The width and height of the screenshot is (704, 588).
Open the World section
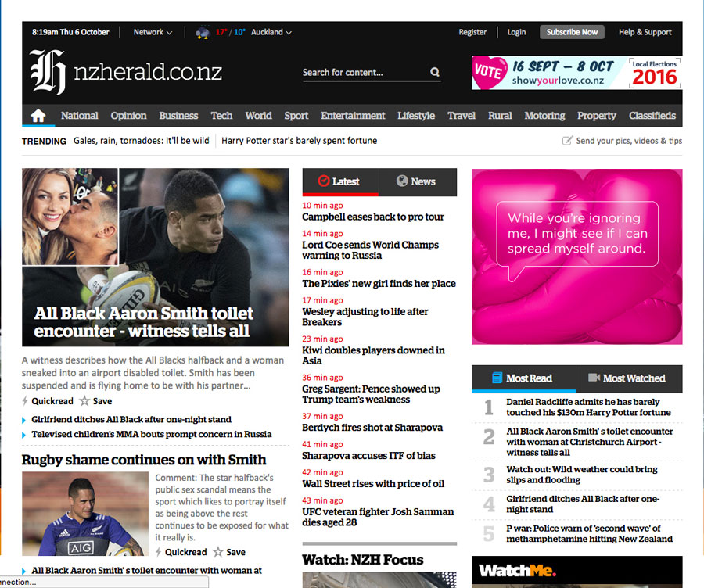tap(259, 116)
